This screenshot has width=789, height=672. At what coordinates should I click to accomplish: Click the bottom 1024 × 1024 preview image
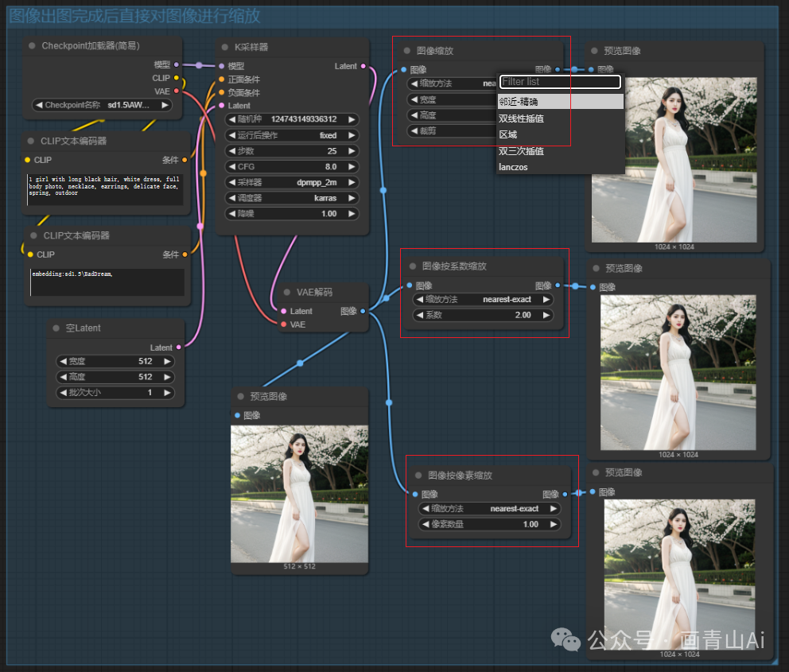(x=679, y=575)
